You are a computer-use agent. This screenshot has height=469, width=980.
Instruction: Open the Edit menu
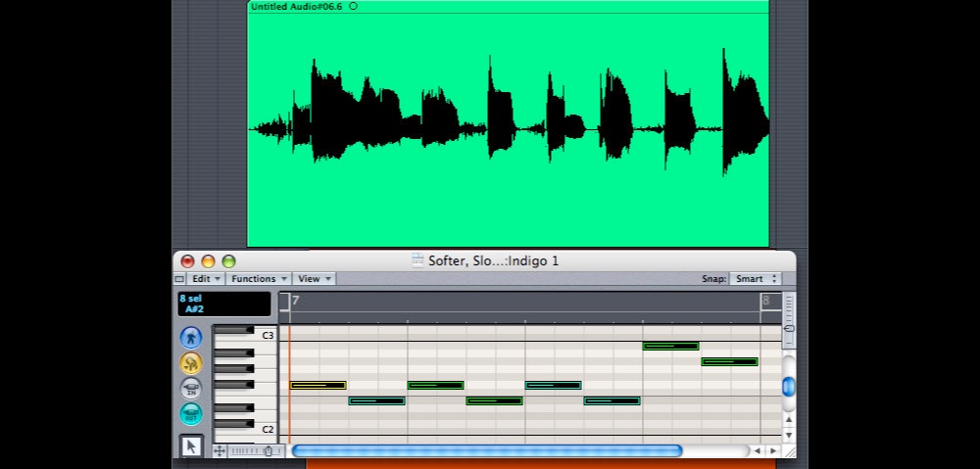[206, 279]
